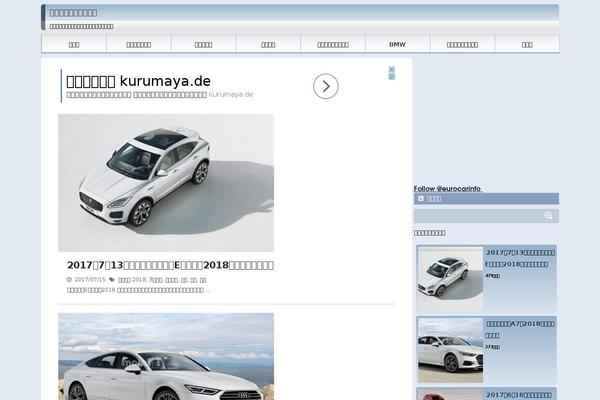Click the 273 view count in sidebar
This screenshot has width=600, height=400.
pos(492,347)
